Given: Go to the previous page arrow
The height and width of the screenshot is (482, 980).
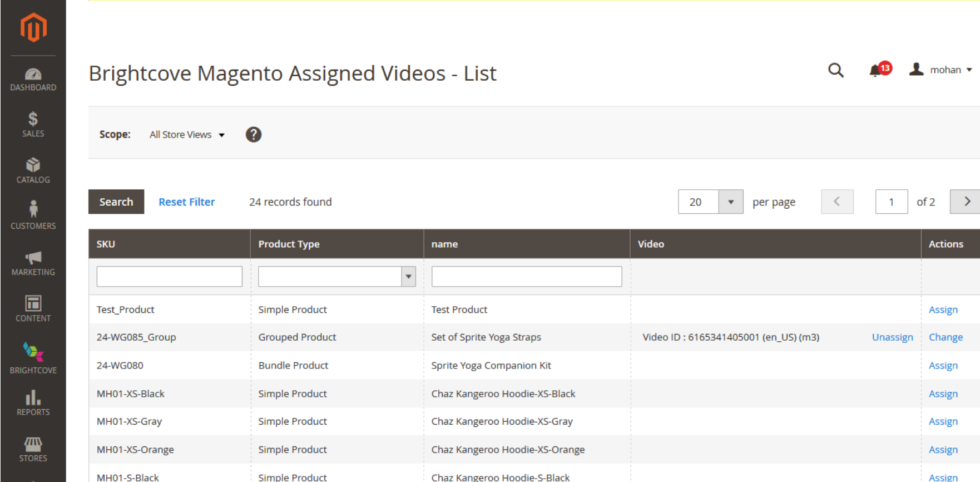Looking at the screenshot, I should pos(837,201).
